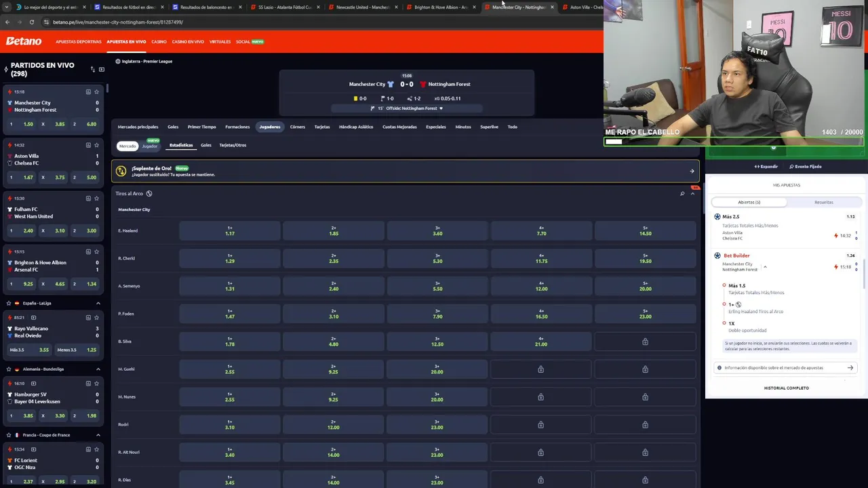Open the Tarjetas market tab
This screenshot has height=488, width=868.
coord(322,127)
